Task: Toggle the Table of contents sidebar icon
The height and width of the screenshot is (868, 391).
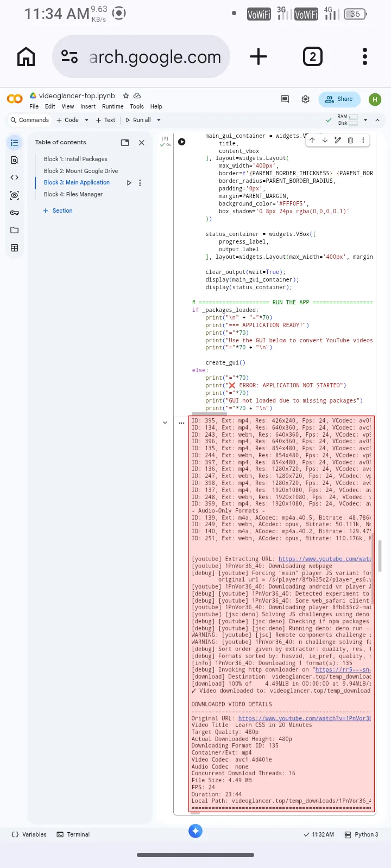Action: [15, 143]
